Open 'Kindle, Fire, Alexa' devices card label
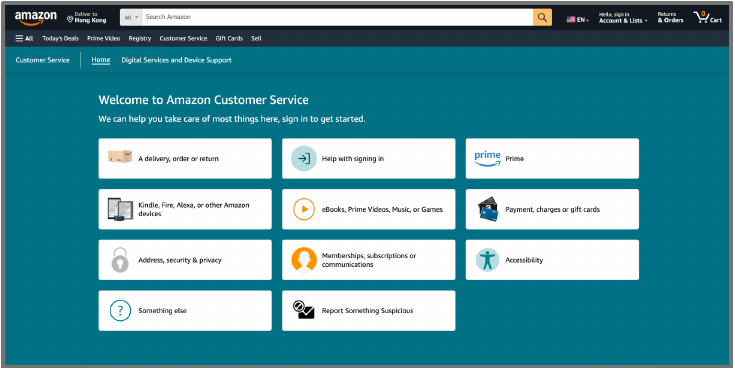The image size is (735, 368). coord(194,209)
